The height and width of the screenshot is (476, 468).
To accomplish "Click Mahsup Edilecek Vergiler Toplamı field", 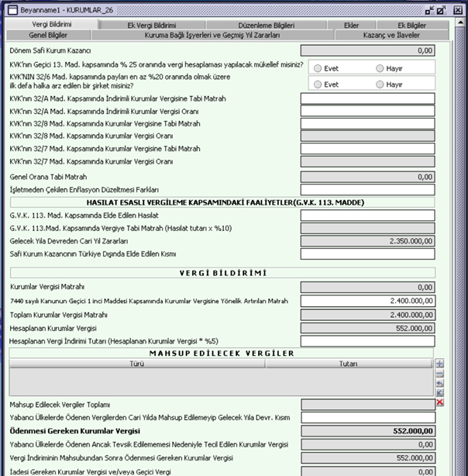I will coord(368,405).
